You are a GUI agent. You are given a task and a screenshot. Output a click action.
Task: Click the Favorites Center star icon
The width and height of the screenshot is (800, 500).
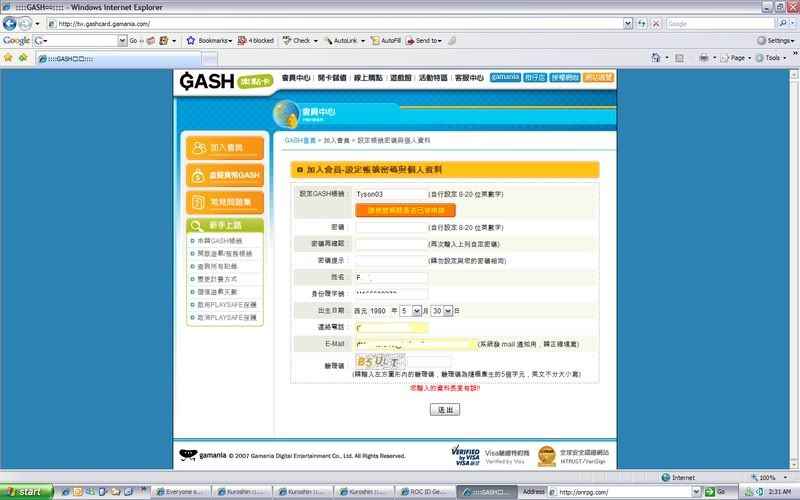tap(8, 58)
